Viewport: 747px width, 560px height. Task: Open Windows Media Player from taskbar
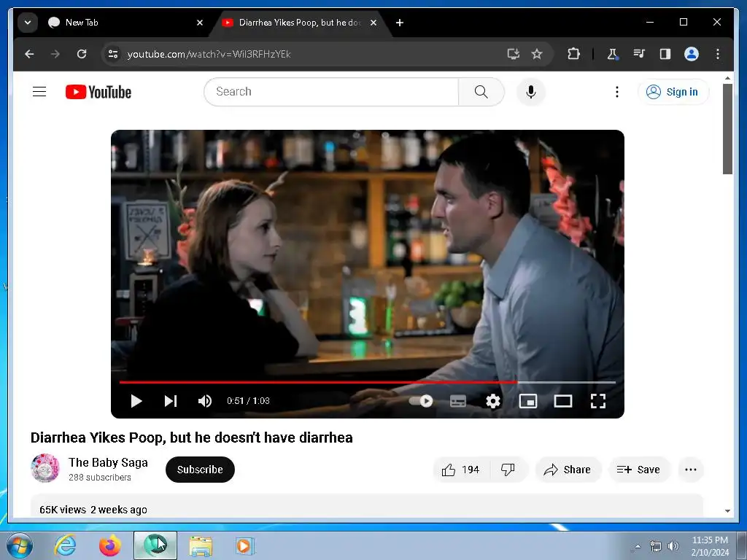click(244, 545)
